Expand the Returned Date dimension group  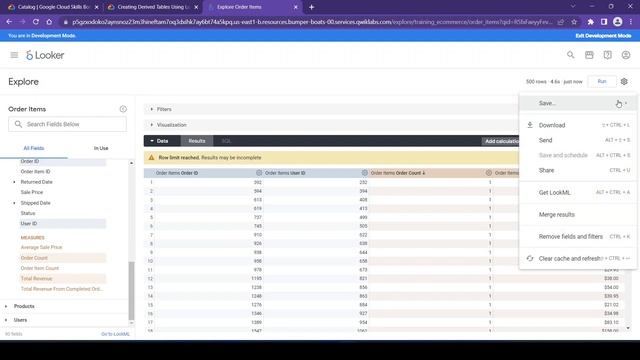[14, 182]
